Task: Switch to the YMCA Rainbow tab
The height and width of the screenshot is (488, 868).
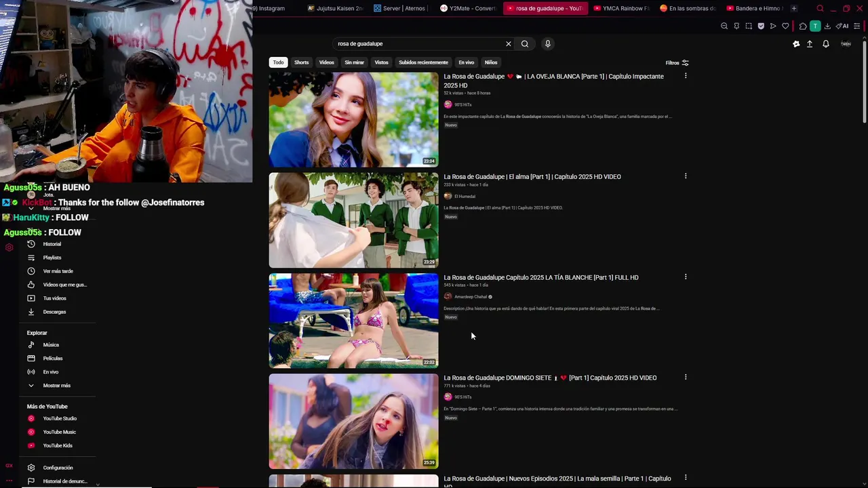Action: pyautogui.click(x=621, y=9)
